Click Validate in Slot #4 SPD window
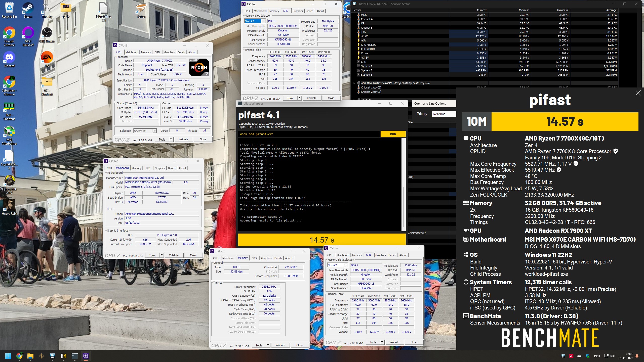 (x=312, y=98)
